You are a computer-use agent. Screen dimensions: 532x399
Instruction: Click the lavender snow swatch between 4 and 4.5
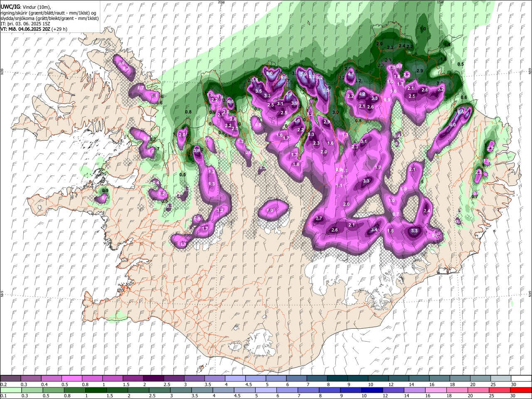[236, 378]
